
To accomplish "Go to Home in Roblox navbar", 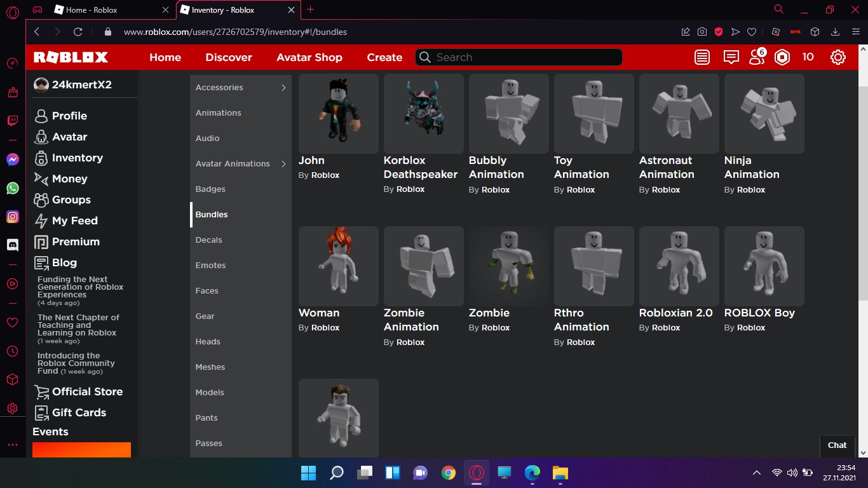I will point(165,57).
